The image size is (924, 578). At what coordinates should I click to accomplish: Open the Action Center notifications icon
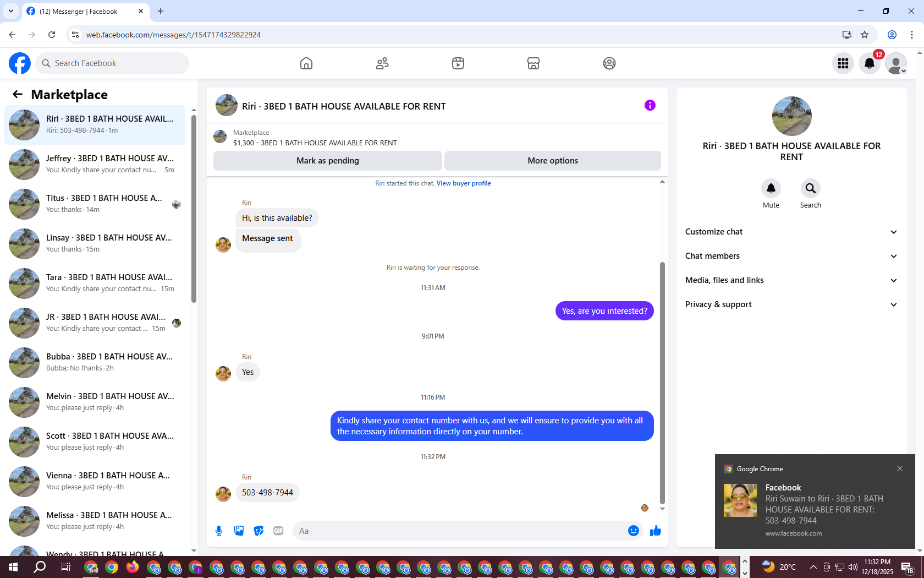[x=908, y=567]
